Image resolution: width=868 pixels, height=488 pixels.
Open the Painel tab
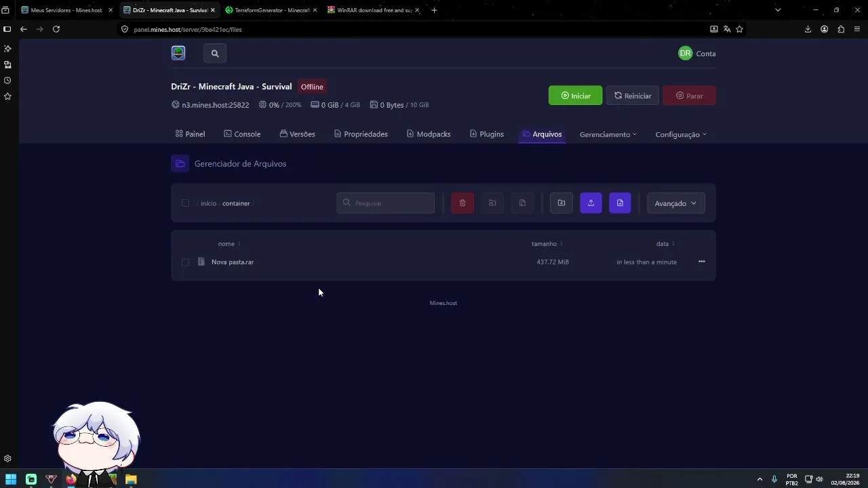[x=190, y=134]
